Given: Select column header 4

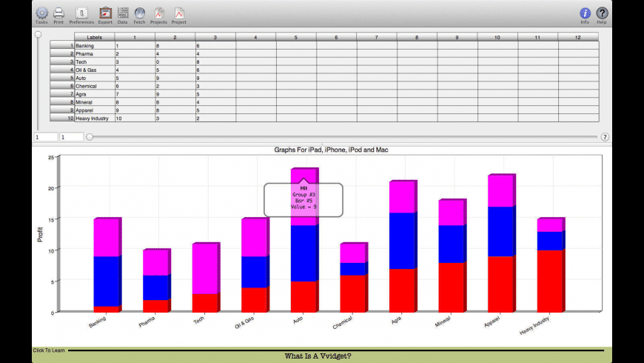Looking at the screenshot, I should click(255, 37).
